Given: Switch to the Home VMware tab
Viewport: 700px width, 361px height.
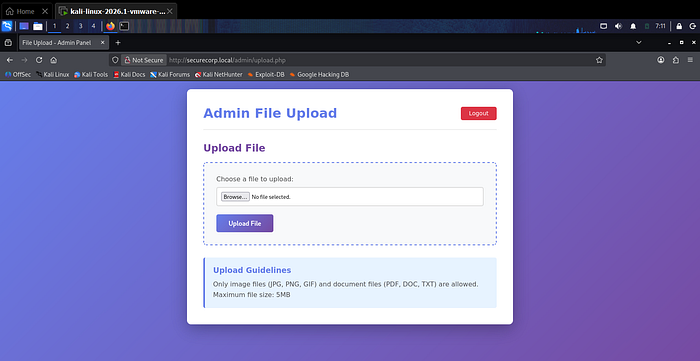Looking at the screenshot, I should pos(25,11).
